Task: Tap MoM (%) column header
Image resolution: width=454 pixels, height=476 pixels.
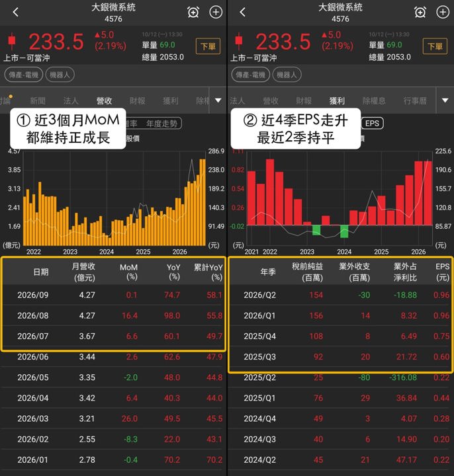Action: point(128,272)
